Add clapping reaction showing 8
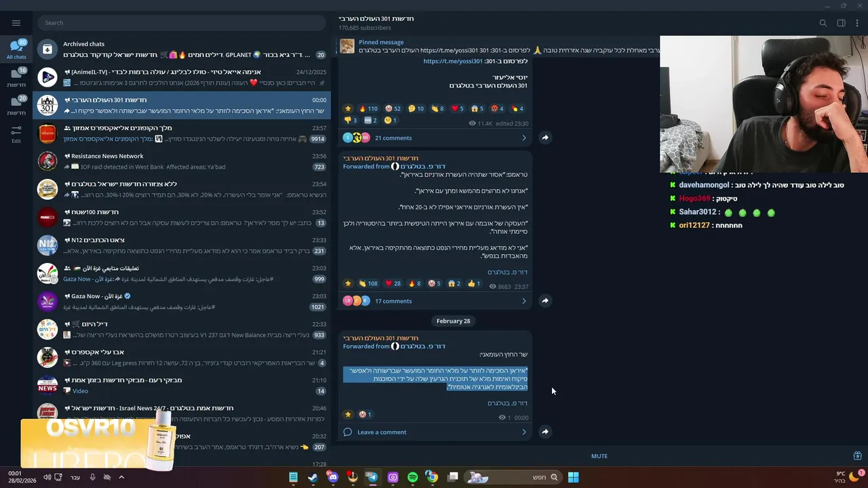 click(x=438, y=108)
